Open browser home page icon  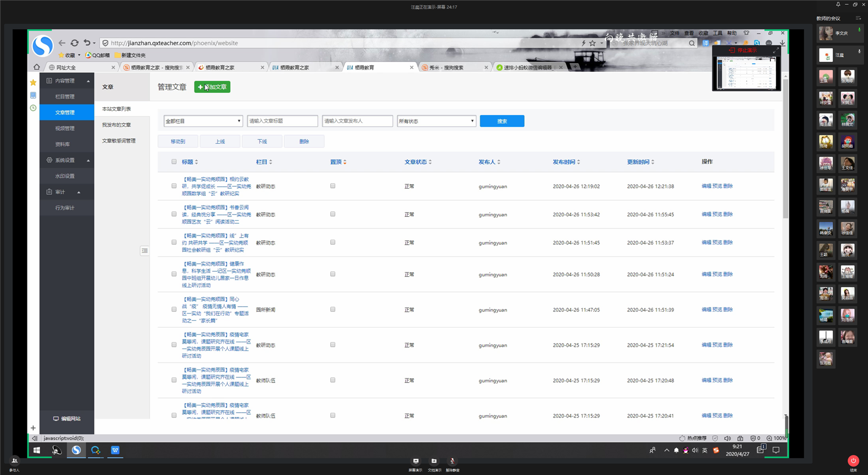36,67
